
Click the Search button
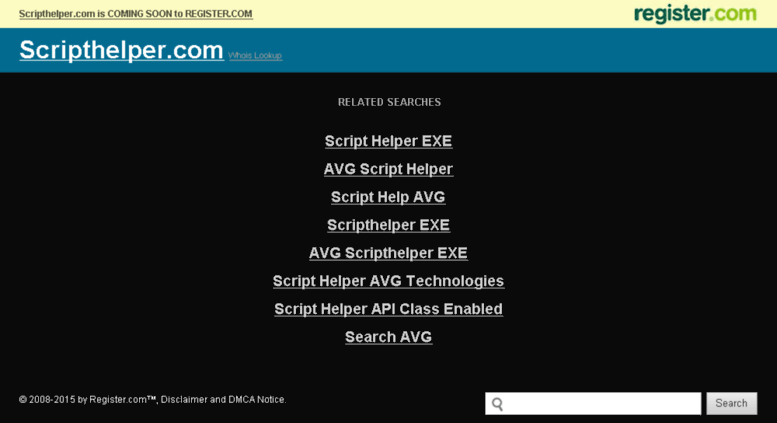point(731,403)
